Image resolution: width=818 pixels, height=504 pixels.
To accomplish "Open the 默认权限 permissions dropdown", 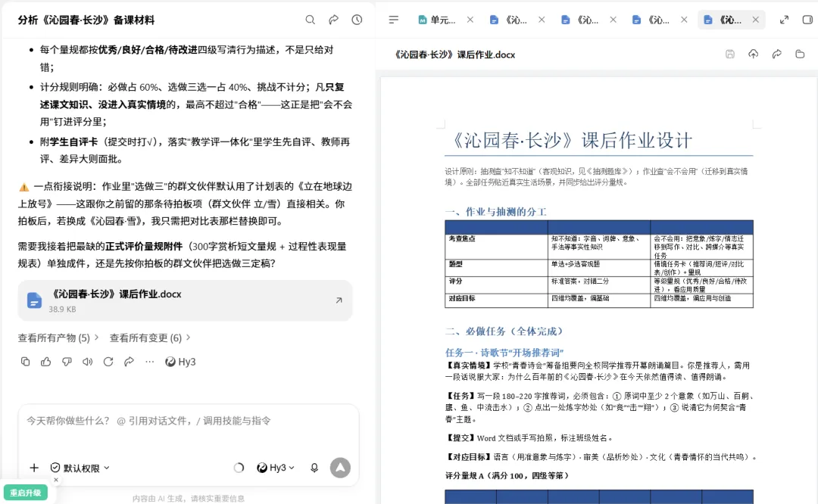I will point(80,468).
